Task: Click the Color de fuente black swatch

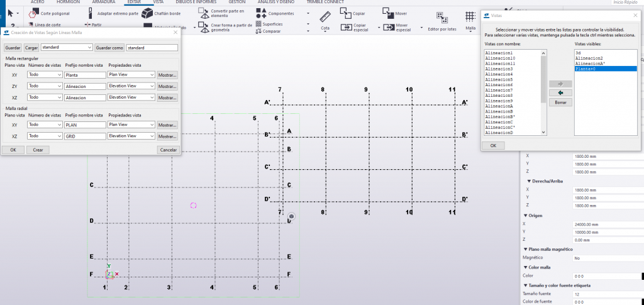Action: (642, 302)
